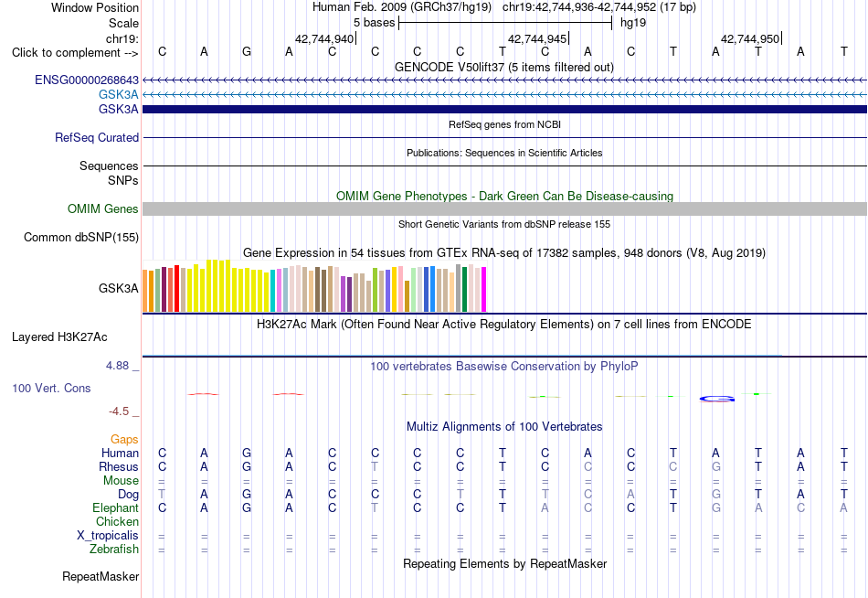
Task: Click the Chicken alignment row label
Action: click(x=117, y=522)
